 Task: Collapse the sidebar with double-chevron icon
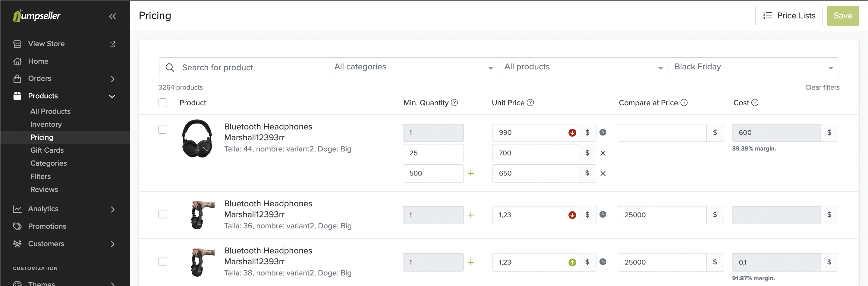(112, 16)
